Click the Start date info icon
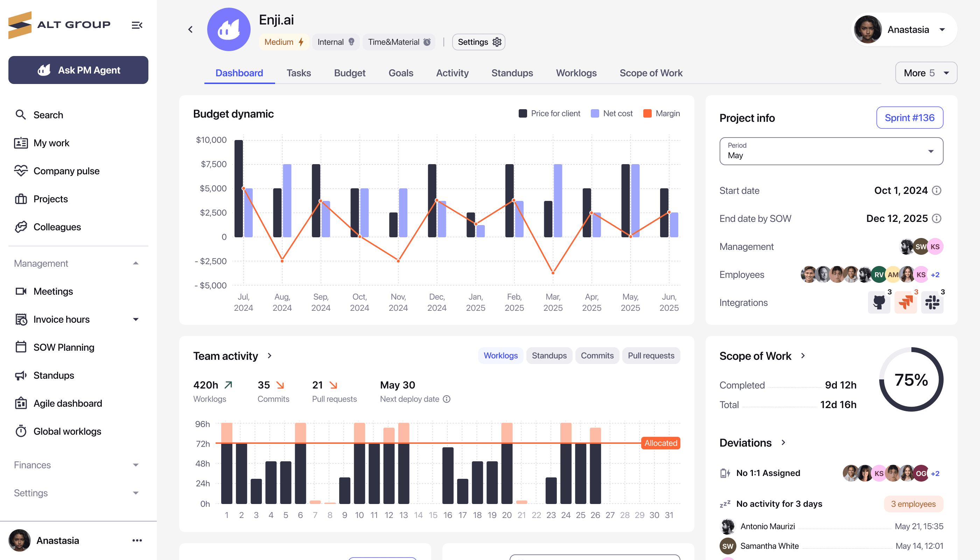The image size is (980, 560). [937, 190]
